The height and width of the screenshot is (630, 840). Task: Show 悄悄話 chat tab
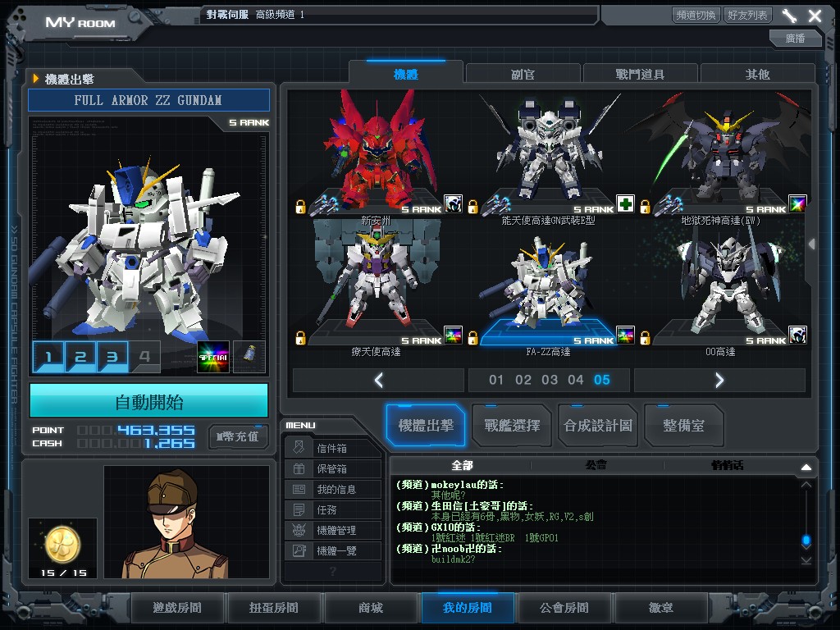tap(728, 465)
